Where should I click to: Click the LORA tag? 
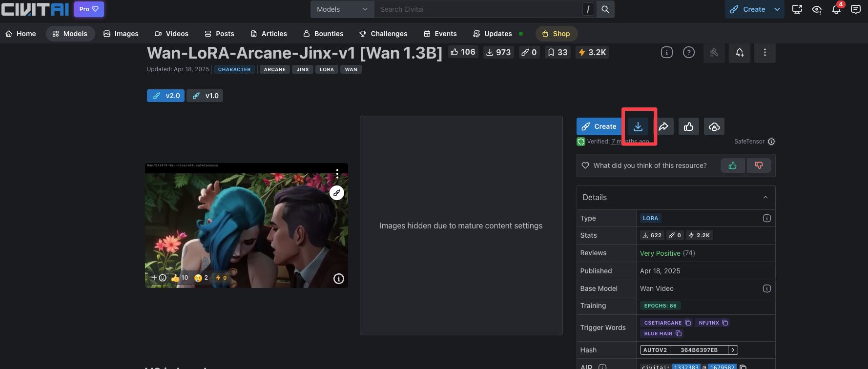coord(327,70)
